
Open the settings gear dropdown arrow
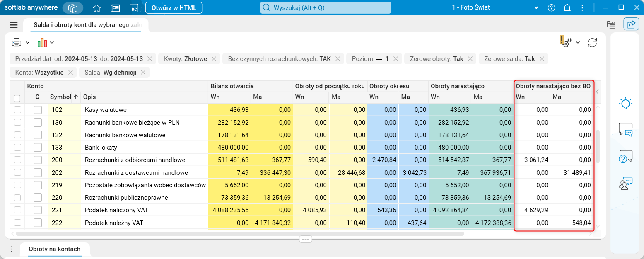tap(578, 43)
